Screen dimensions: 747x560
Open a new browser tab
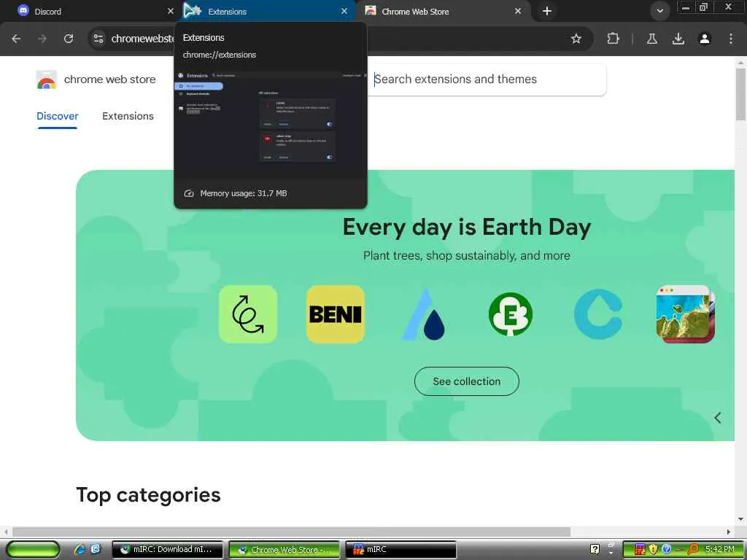pos(547,11)
